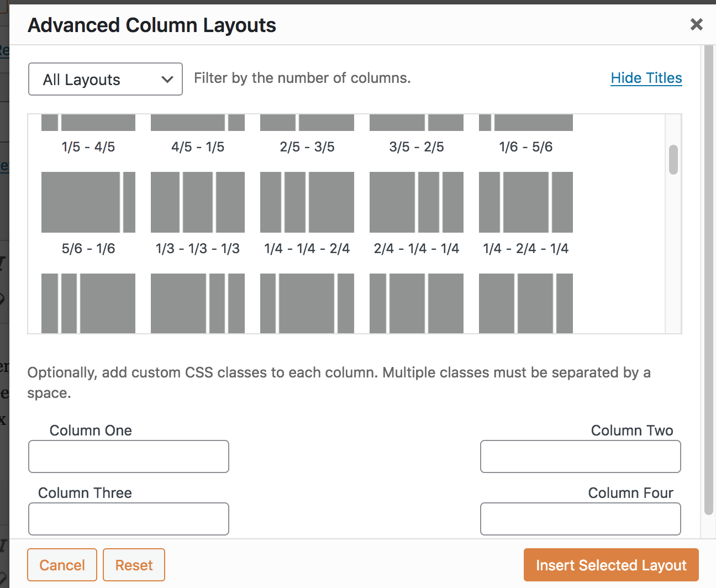Reset the layout selection
This screenshot has width=716, height=588.
[134, 565]
